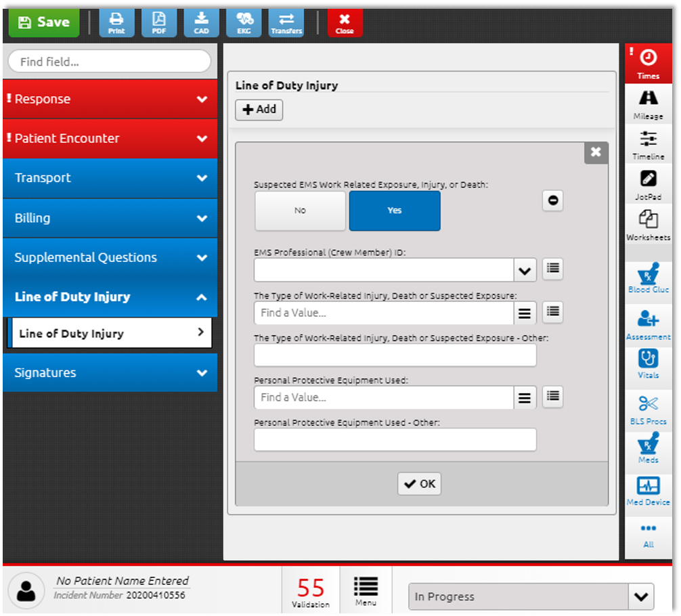Open the Worksheets panel

[x=648, y=225]
